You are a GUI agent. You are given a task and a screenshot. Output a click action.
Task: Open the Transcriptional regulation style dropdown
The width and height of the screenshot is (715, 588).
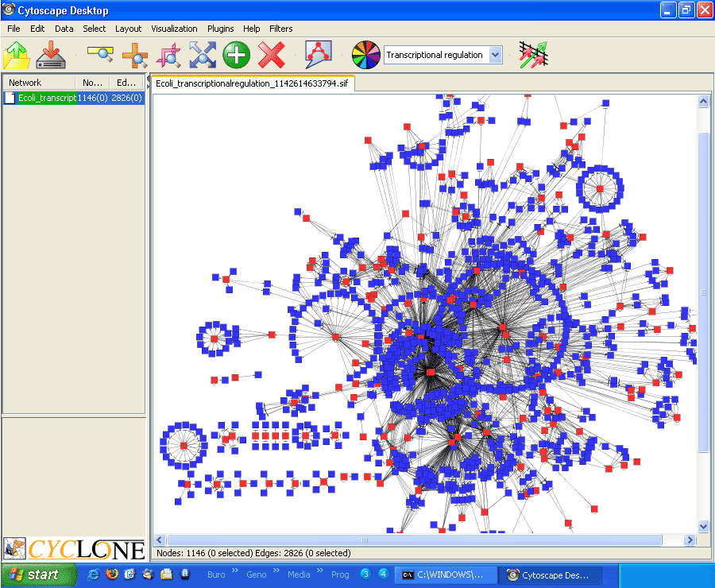(x=495, y=55)
